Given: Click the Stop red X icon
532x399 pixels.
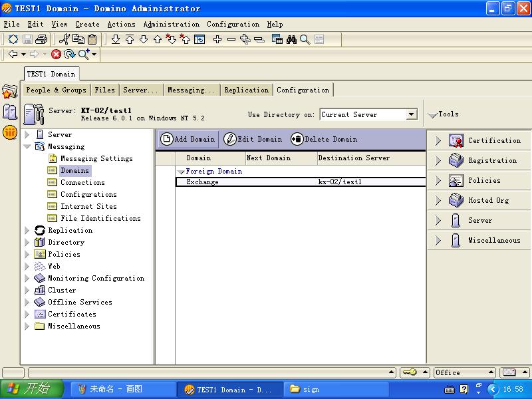Looking at the screenshot, I should (56, 55).
